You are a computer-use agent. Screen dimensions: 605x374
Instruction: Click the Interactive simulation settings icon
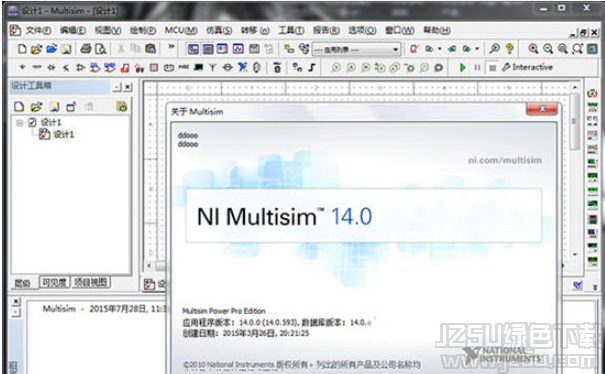506,67
